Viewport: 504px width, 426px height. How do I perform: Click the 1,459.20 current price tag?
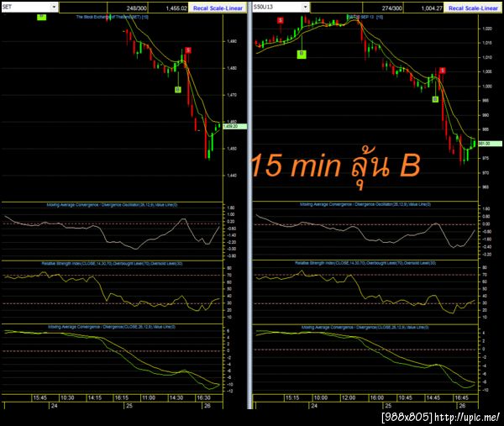[234, 126]
